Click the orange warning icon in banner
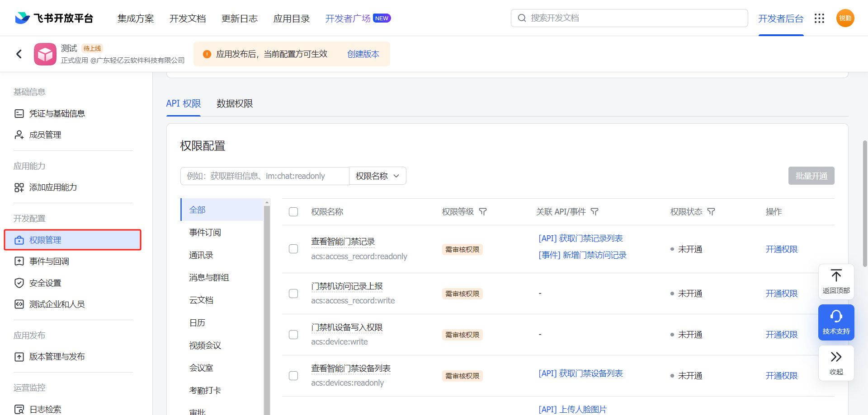868x415 pixels. click(207, 54)
